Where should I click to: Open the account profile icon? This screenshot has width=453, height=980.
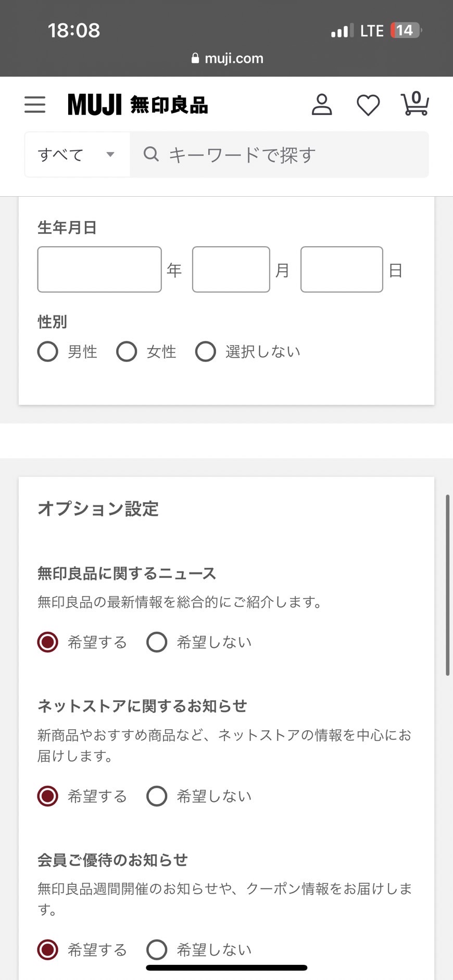click(322, 105)
